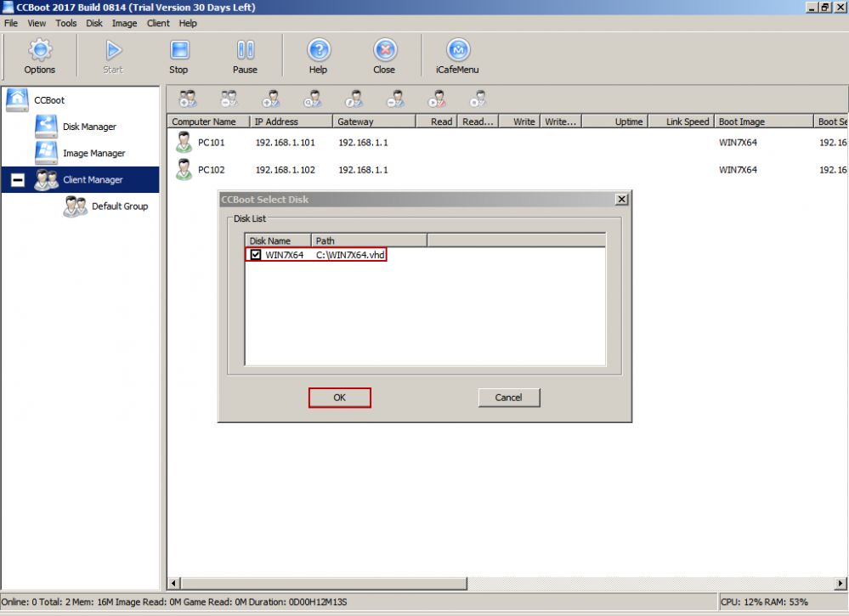Screen dimensions: 849x616
Task: Sort by Gateway column header
Action: pos(374,122)
